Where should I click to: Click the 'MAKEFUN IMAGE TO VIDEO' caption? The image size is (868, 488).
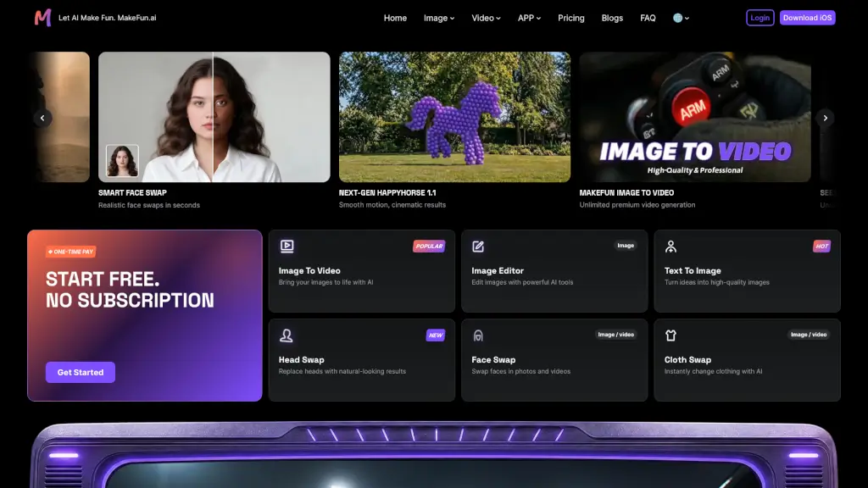626,192
